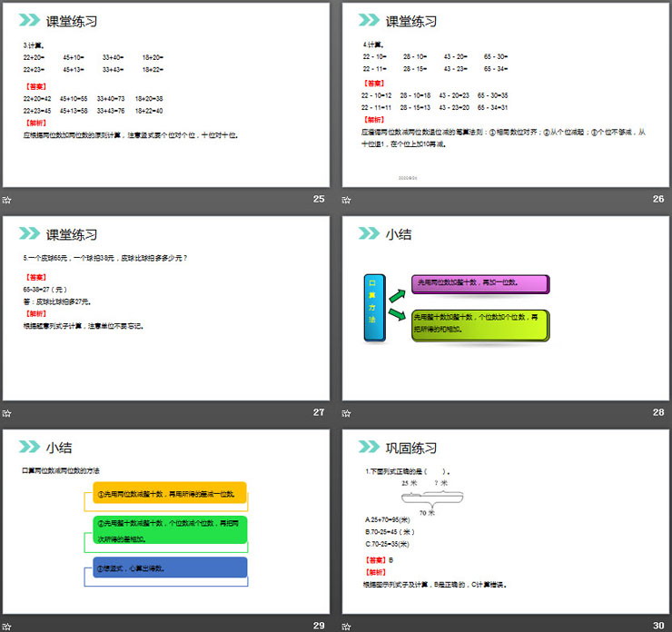Viewport: 672px width, 632px height.
Task: Click the animation star icon under slide 26
Action: (x=346, y=200)
